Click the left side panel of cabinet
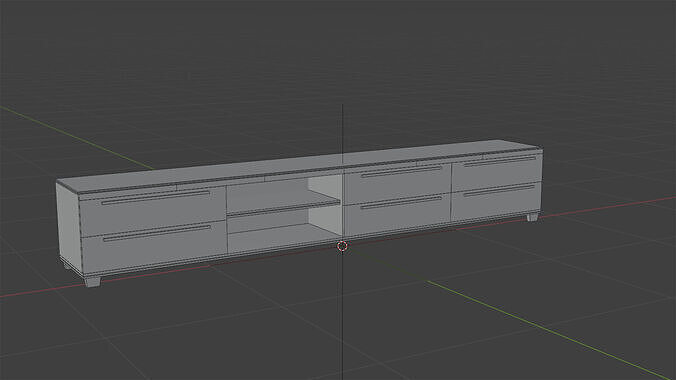The width and height of the screenshot is (676, 380). coord(69,226)
